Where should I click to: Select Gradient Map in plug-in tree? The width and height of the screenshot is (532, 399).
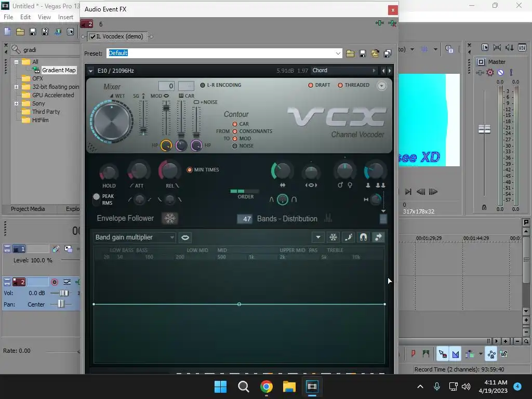tap(59, 70)
